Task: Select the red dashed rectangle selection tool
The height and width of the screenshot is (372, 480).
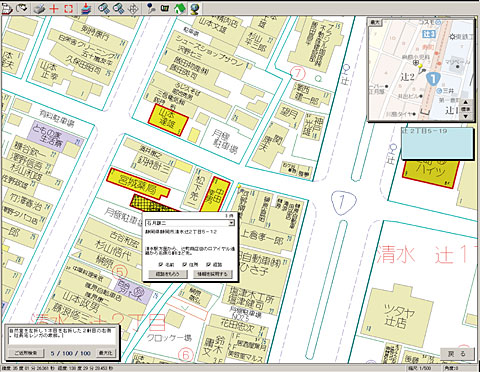Action: [68, 8]
